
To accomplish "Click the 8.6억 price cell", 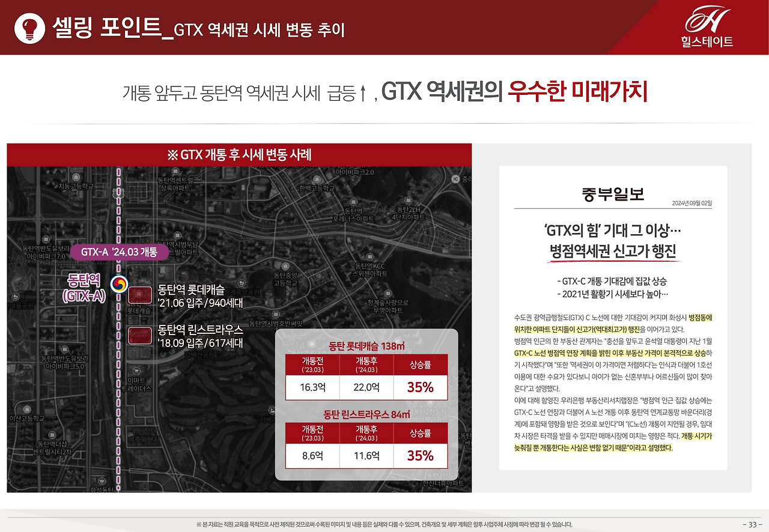I will [x=312, y=456].
